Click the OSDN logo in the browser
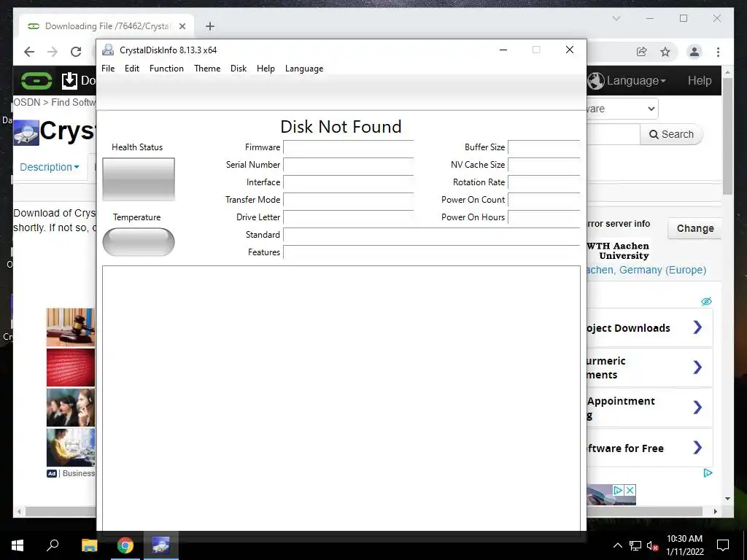Image resolution: width=747 pixels, height=560 pixels. 36,80
